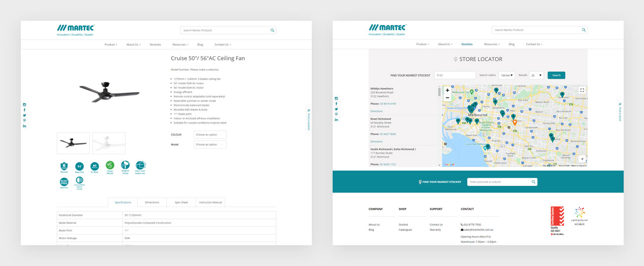Expand Product menu on the store locator page
The image size is (644, 266).
pos(423,44)
